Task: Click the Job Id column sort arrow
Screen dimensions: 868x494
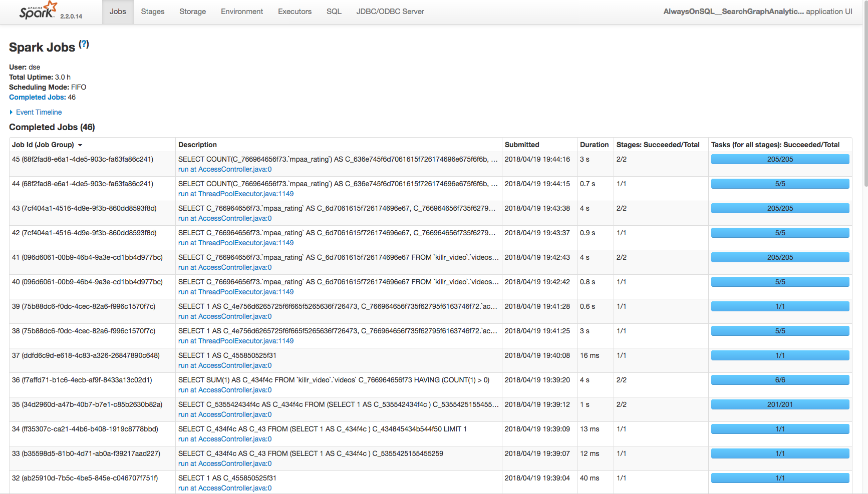Action: click(x=80, y=145)
